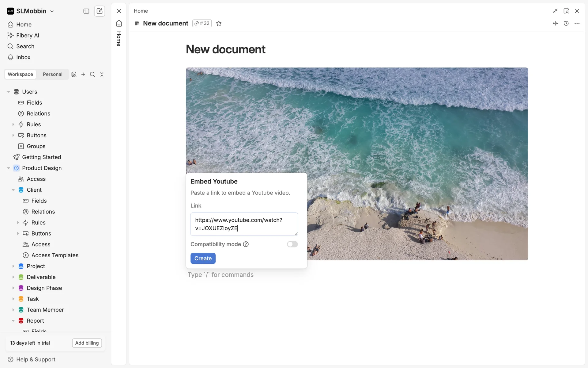Click the three-dots more options icon
The height and width of the screenshot is (368, 588).
click(577, 23)
